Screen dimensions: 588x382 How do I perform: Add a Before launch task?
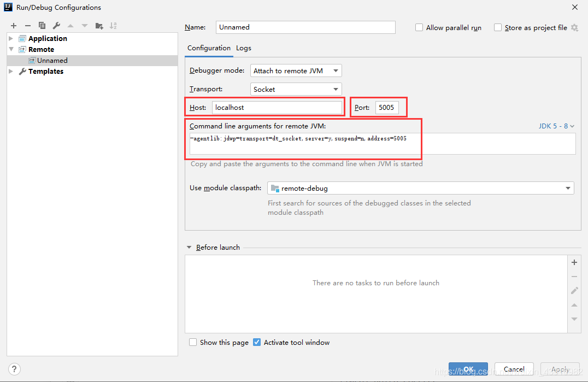pos(574,262)
